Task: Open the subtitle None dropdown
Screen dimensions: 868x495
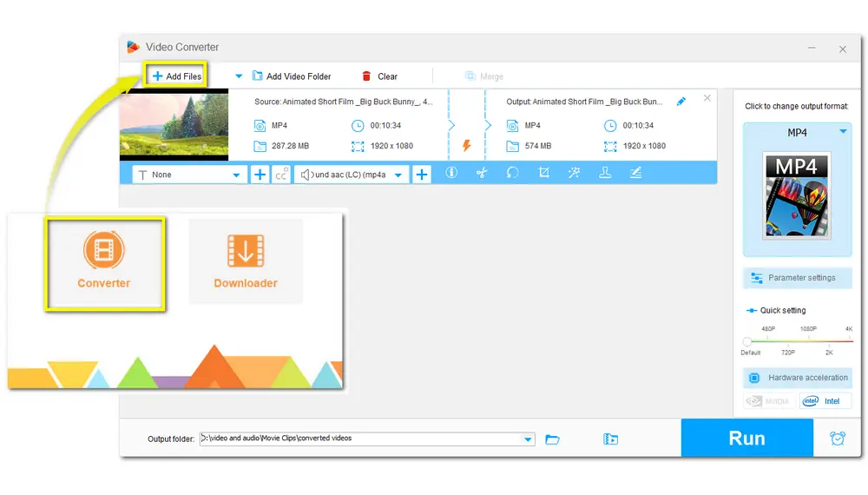Action: (188, 175)
